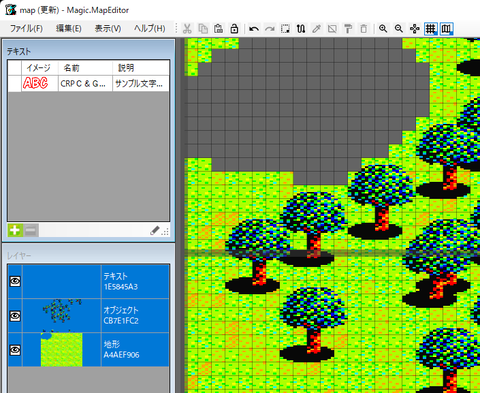
Task: Click the four-circle center view icon
Action: (x=415, y=29)
